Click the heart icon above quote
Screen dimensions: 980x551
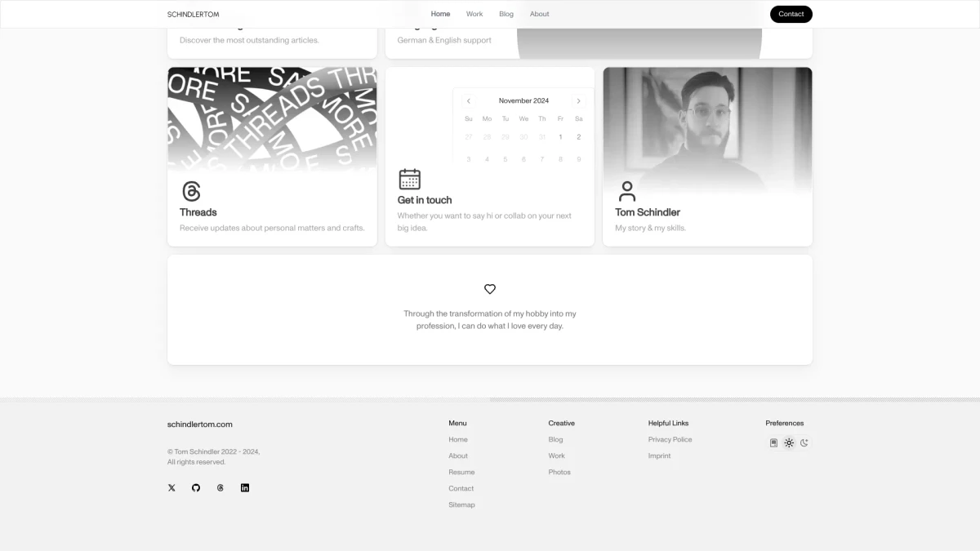pyautogui.click(x=490, y=289)
